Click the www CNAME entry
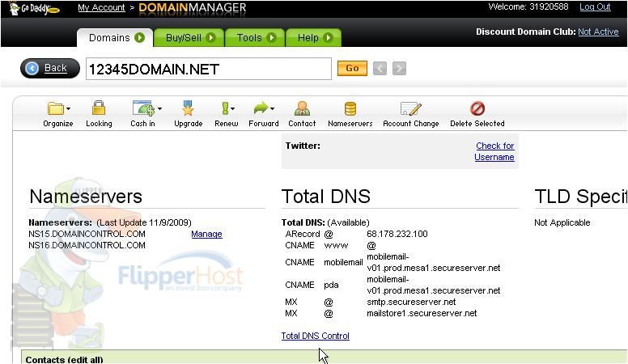628x364 pixels. 336,245
